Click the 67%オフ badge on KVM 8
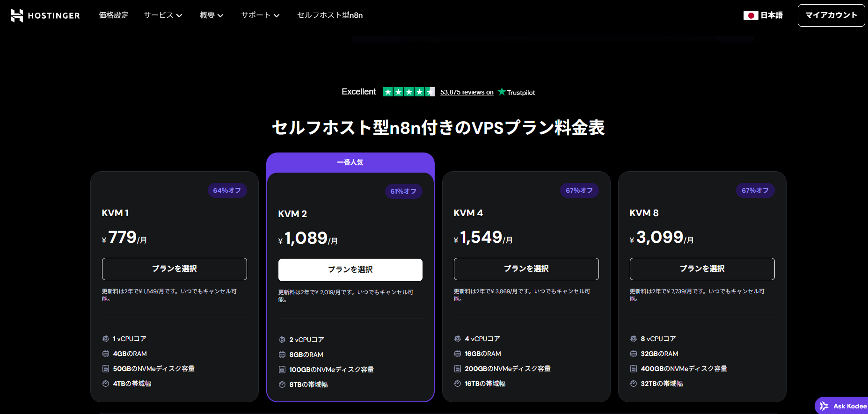The height and width of the screenshot is (414, 868). pos(755,190)
